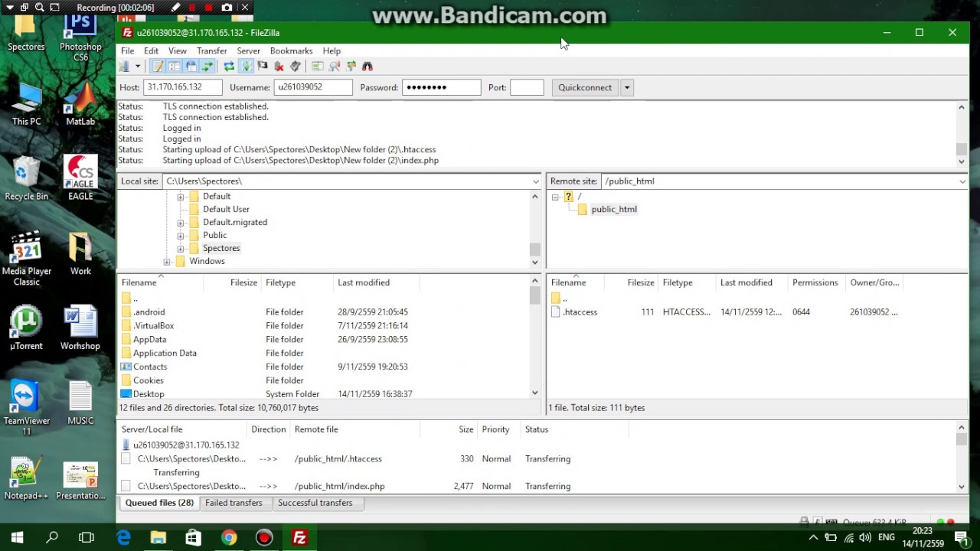Collapse the remote root / node
This screenshot has height=551, width=980.
(x=555, y=197)
